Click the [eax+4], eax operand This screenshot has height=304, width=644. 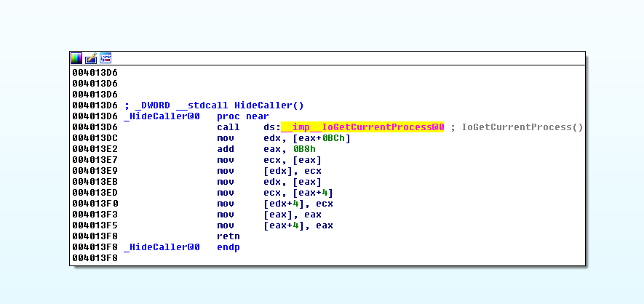(298, 225)
